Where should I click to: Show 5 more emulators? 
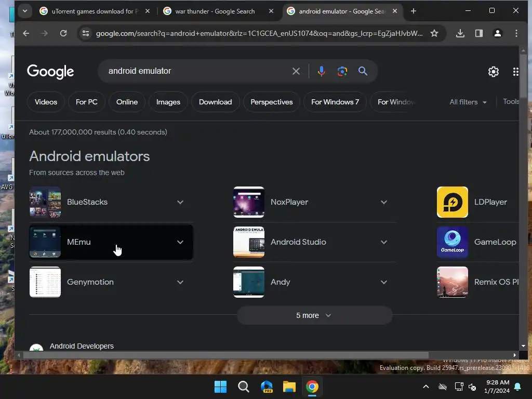pyautogui.click(x=314, y=315)
